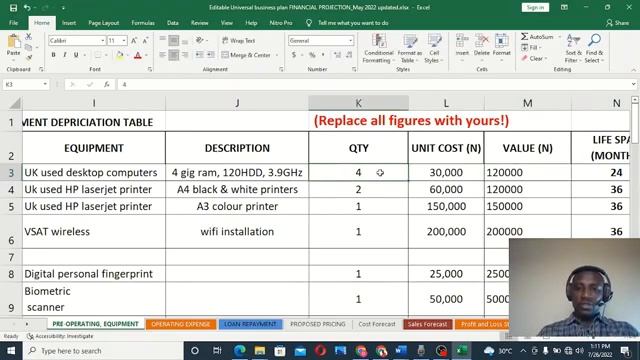This screenshot has width=640, height=360.
Task: Open the Calibri font name dropdown
Action: [x=102, y=40]
